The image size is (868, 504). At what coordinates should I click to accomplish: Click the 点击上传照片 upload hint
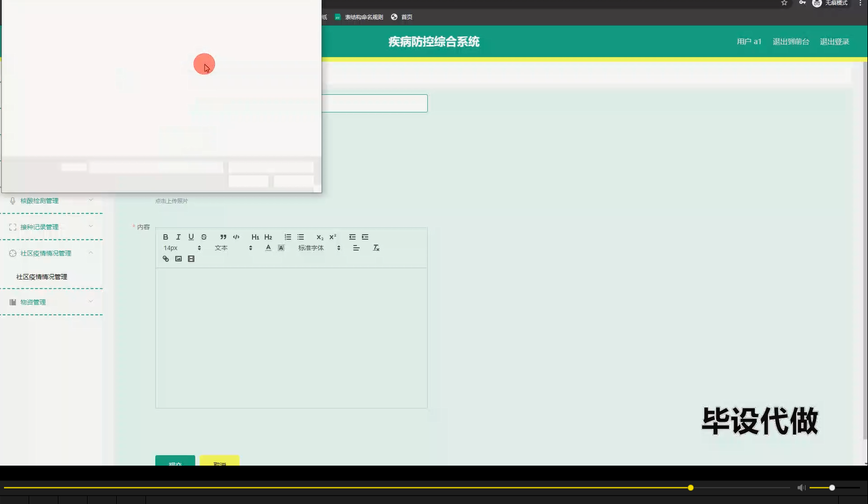171,201
